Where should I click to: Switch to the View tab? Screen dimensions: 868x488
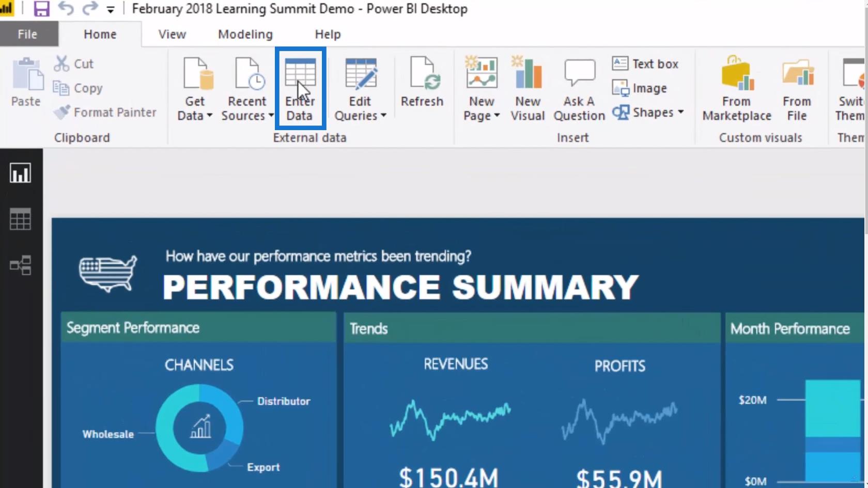click(x=172, y=34)
